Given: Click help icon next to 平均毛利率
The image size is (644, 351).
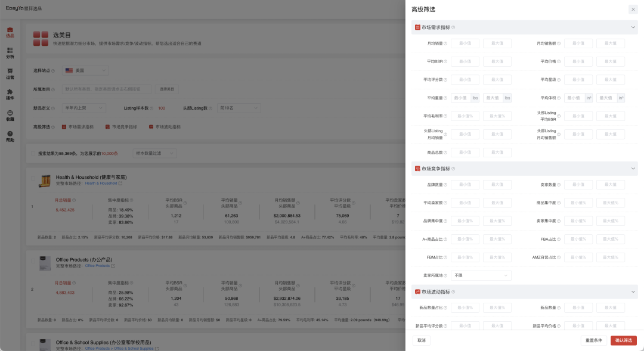Looking at the screenshot, I should pyautogui.click(x=445, y=116).
